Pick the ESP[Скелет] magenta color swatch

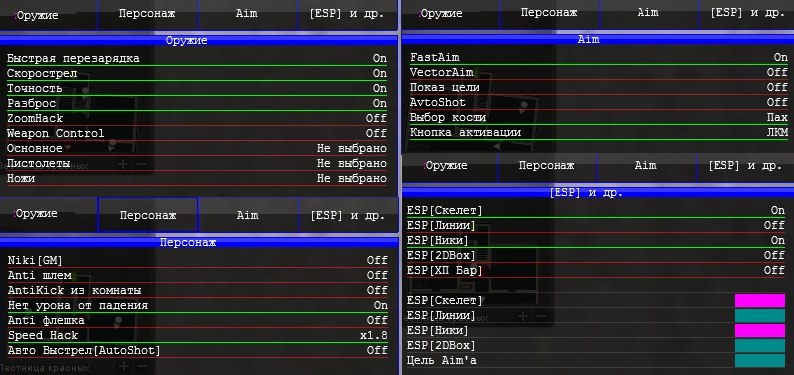[760, 301]
